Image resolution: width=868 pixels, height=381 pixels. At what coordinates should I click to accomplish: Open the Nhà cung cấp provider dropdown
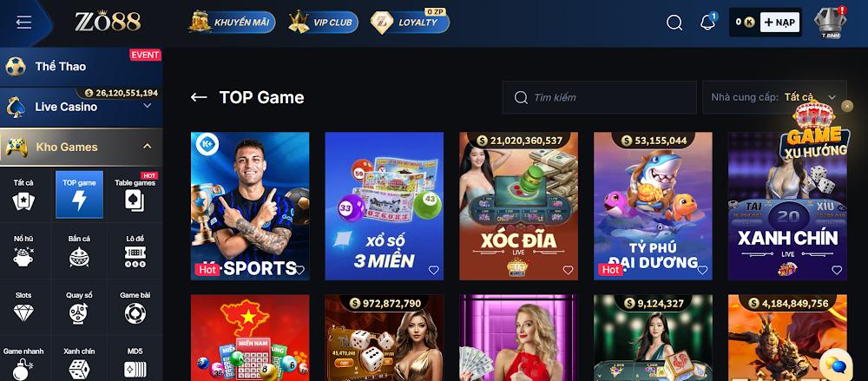click(x=774, y=97)
